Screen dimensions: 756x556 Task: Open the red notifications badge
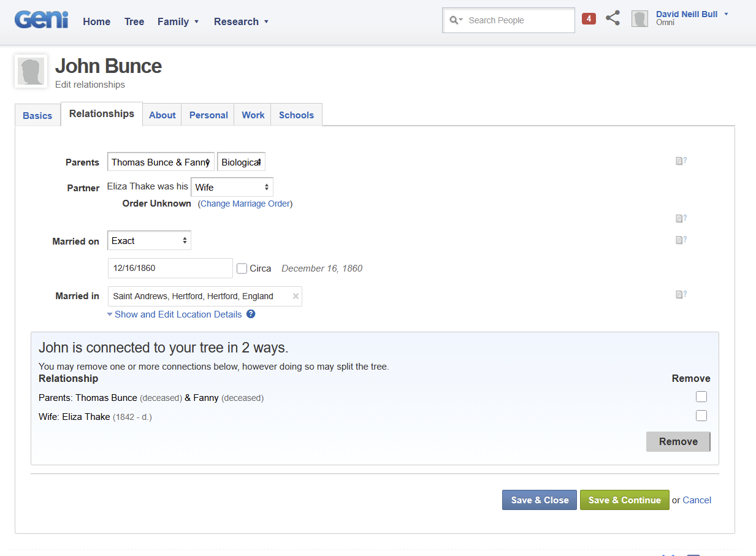589,18
